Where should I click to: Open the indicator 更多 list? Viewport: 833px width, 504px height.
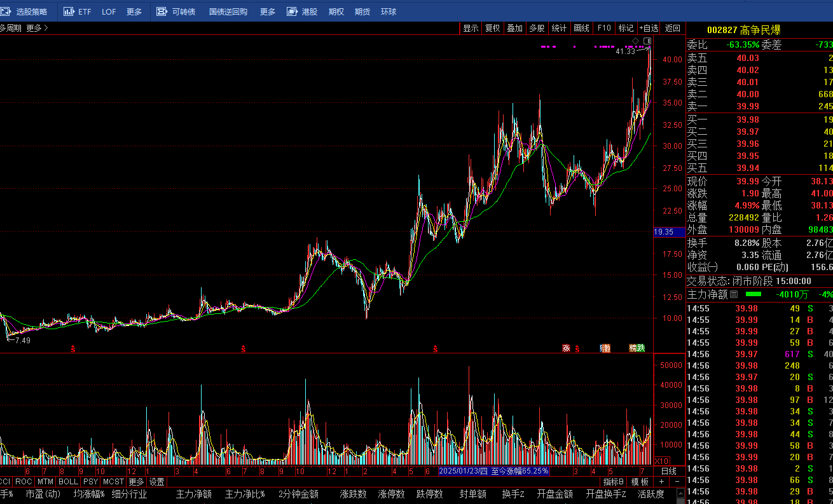tap(136, 482)
